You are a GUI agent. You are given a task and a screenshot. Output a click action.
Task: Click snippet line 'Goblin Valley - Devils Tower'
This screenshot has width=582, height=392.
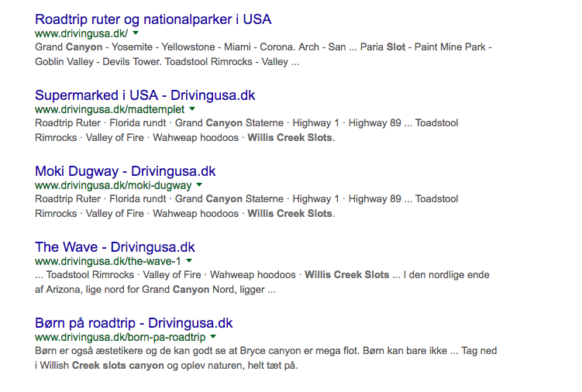[x=167, y=62]
